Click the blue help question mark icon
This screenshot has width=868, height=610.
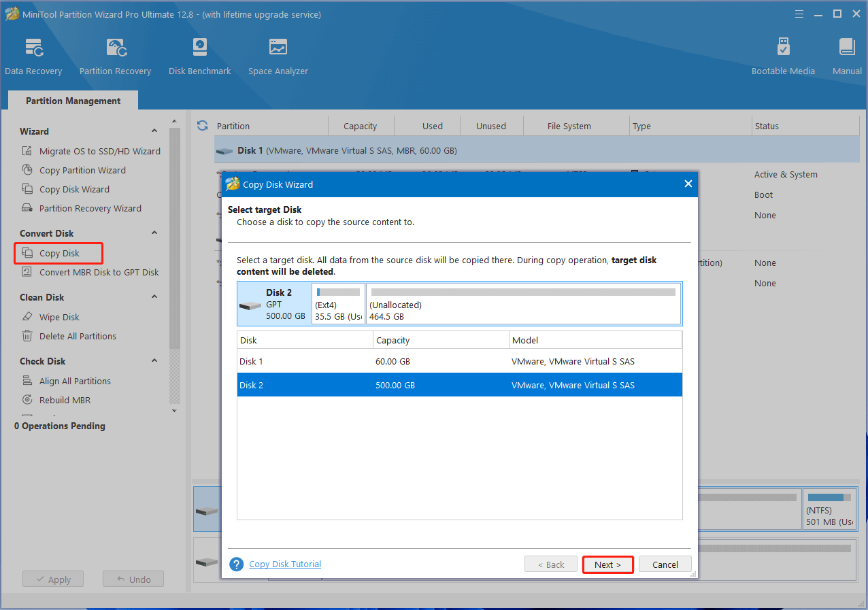236,564
